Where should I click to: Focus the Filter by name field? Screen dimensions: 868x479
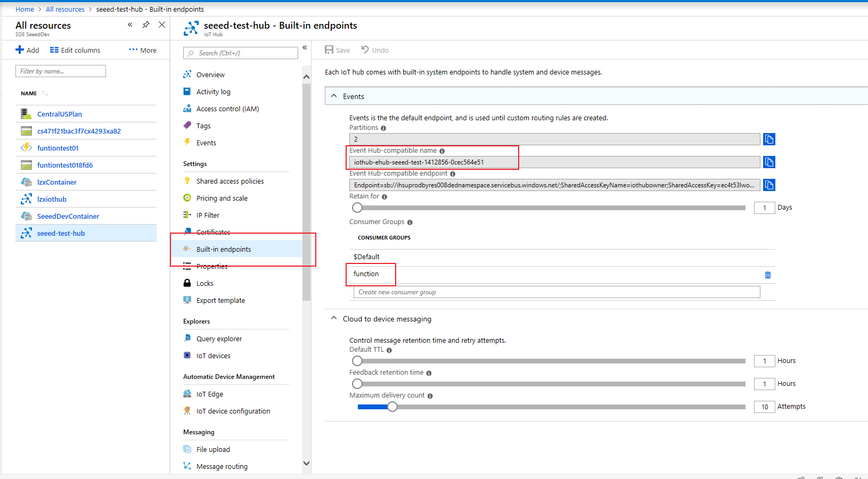coord(61,71)
